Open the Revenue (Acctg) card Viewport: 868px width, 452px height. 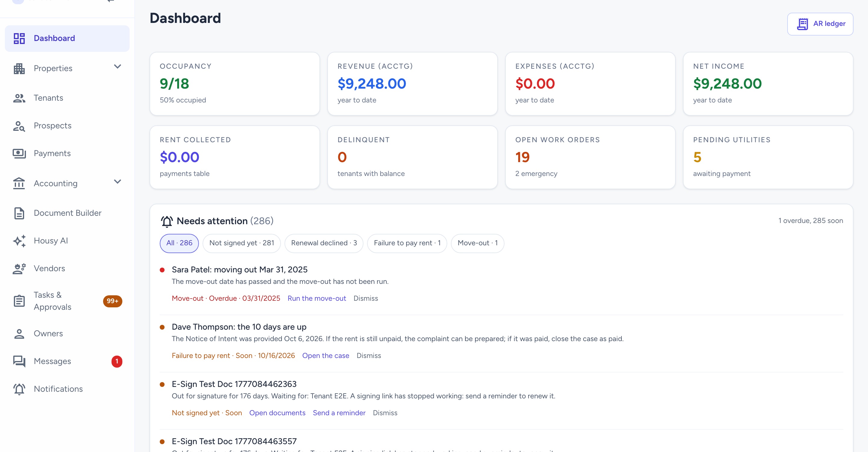point(412,83)
